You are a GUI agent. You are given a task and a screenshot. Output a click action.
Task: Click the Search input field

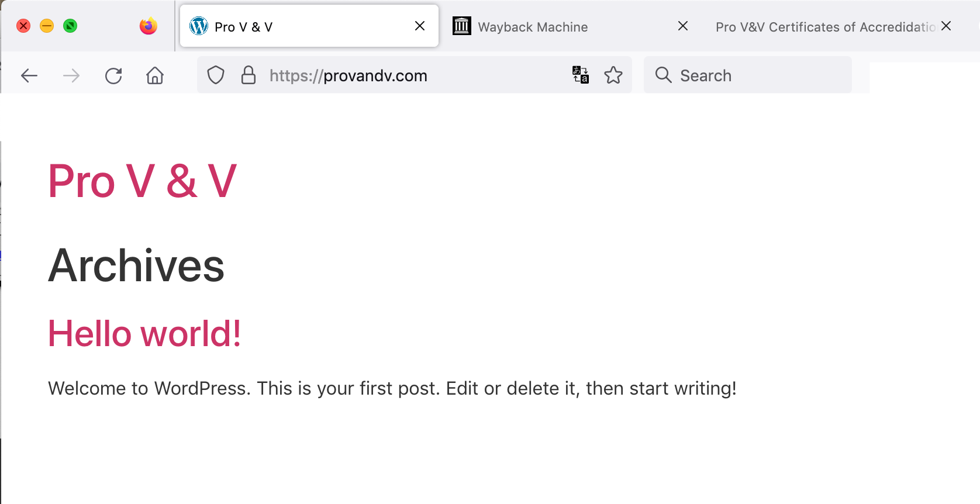731,75
